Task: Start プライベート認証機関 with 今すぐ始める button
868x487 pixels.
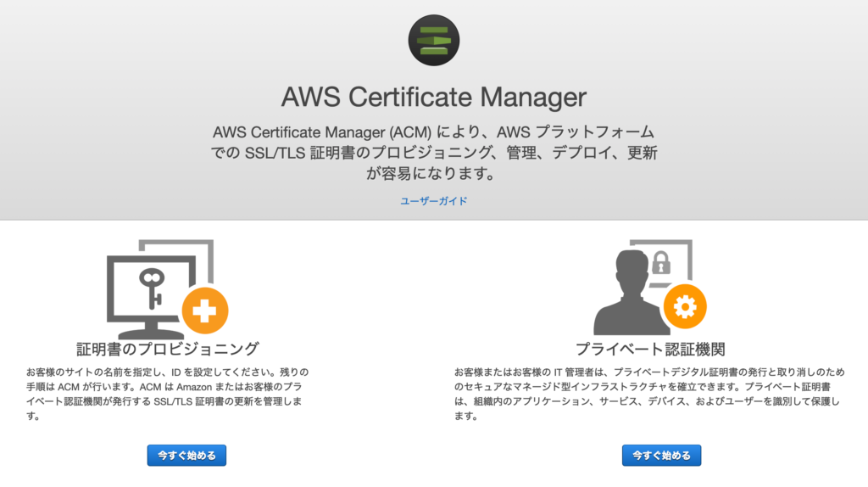Action: tap(661, 456)
